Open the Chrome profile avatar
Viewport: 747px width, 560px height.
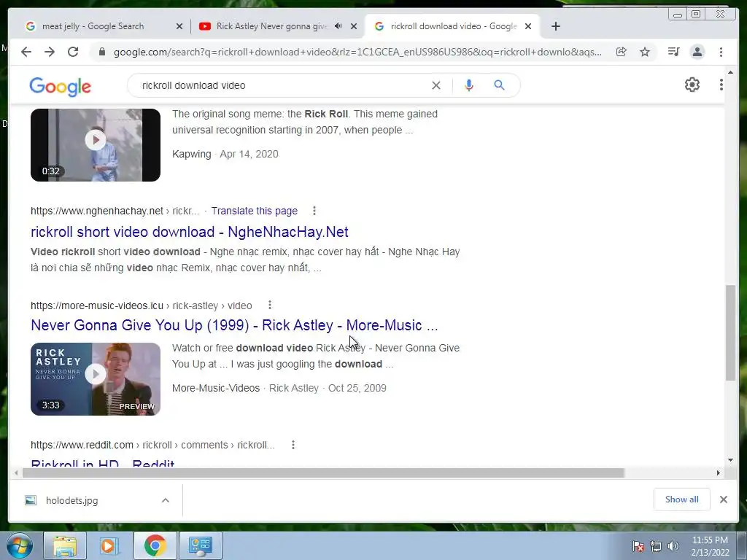[x=697, y=52]
